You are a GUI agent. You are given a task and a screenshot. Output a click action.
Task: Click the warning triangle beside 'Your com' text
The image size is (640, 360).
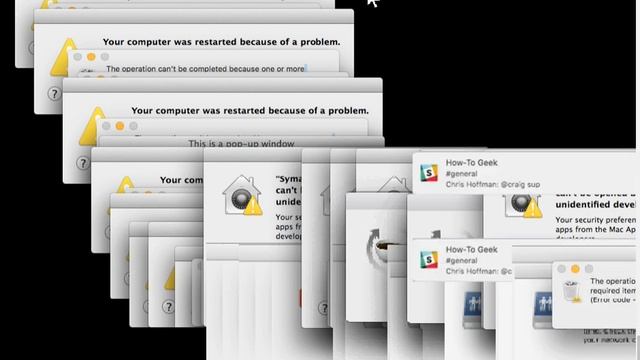126,184
